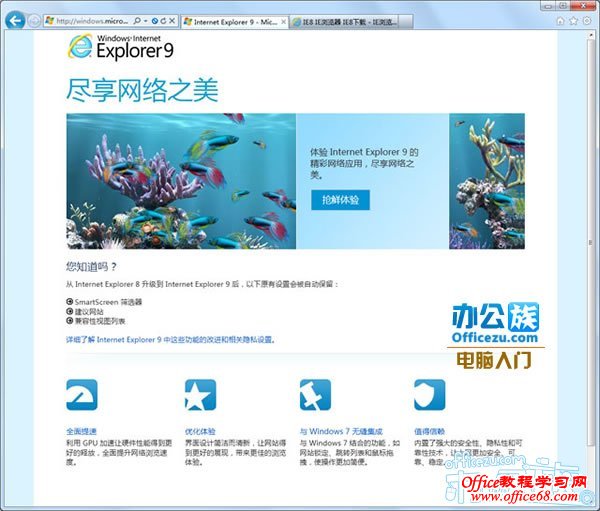Click the vertical scrollbar thumb

590,242
